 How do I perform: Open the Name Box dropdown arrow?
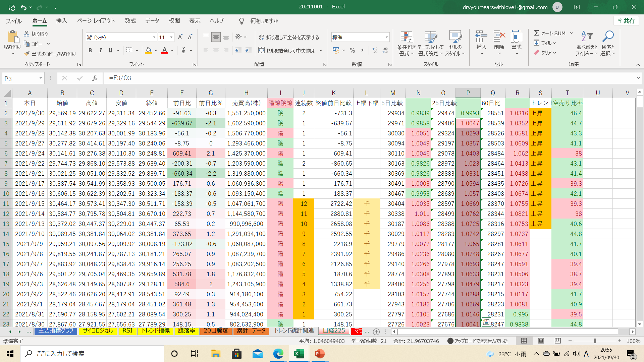(41, 78)
